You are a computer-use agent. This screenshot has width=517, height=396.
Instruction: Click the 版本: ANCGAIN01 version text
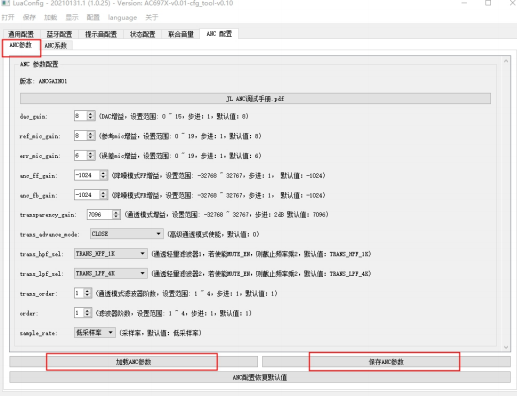pyautogui.click(x=43, y=81)
